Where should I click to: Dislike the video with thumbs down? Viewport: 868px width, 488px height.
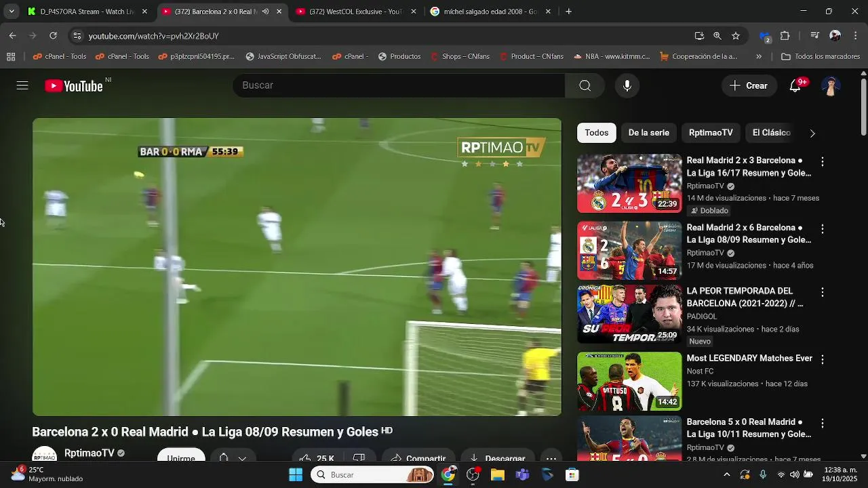[359, 457]
